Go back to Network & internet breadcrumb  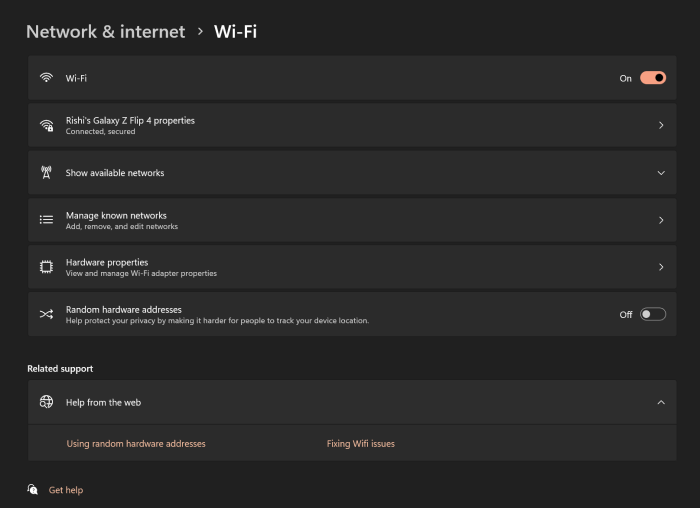coord(105,31)
